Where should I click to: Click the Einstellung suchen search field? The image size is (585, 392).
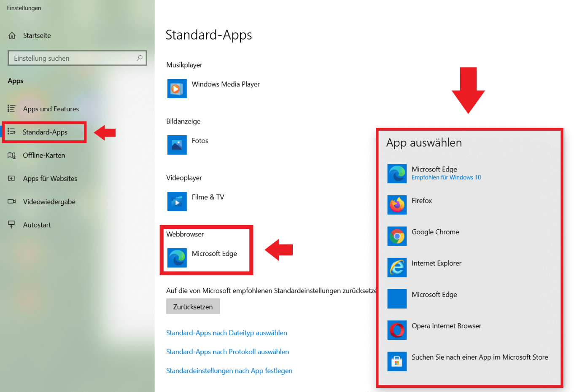coord(77,58)
